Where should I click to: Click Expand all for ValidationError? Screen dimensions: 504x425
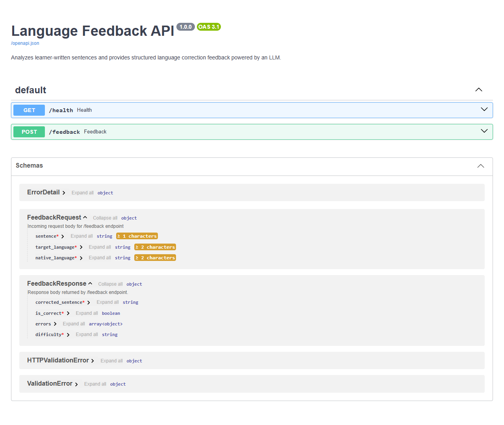coord(95,384)
